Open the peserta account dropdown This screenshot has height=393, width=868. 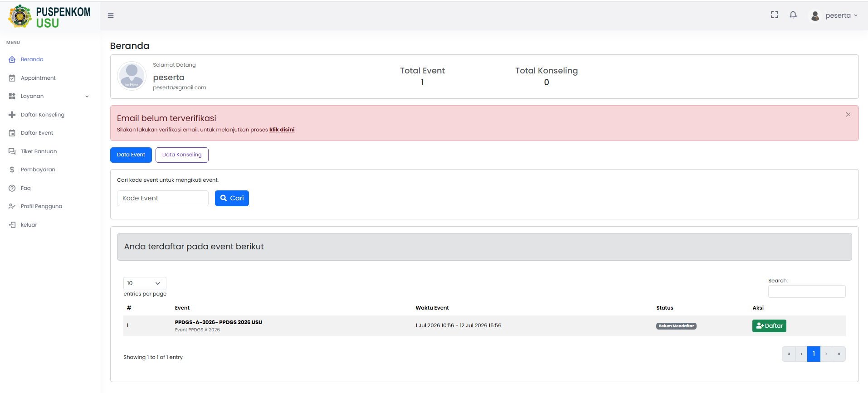pyautogui.click(x=835, y=15)
